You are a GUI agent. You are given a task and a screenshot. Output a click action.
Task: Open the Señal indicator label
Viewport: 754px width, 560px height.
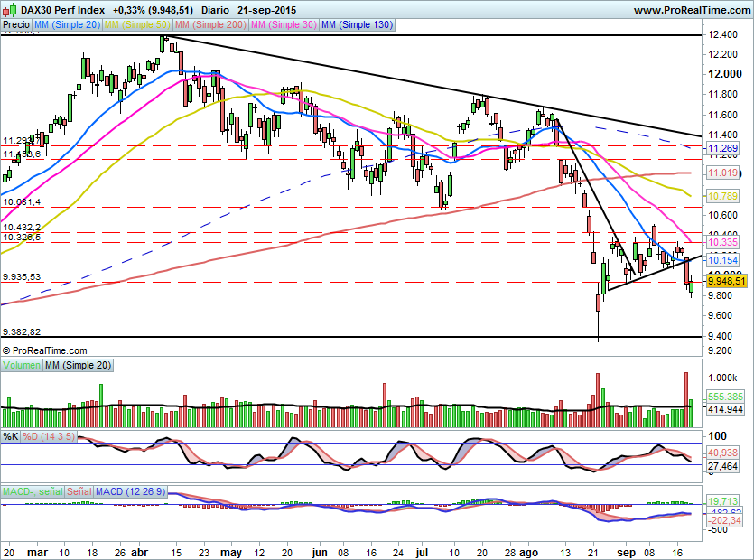coord(79,491)
